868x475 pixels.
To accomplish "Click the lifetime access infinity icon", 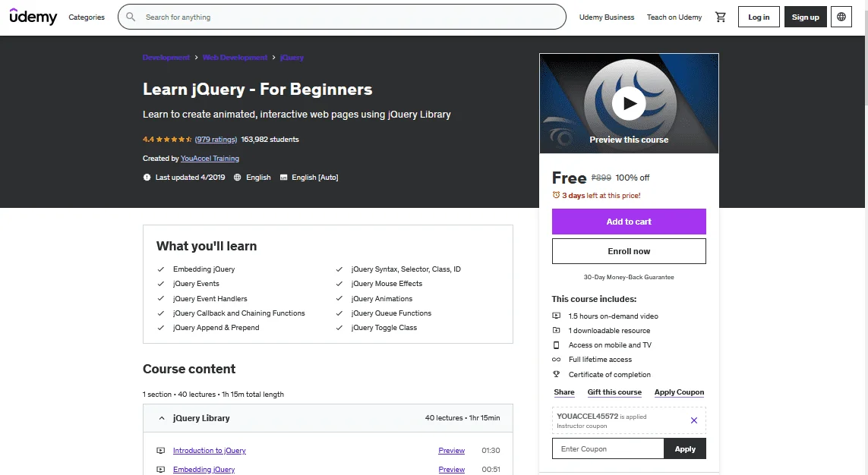I will [557, 360].
